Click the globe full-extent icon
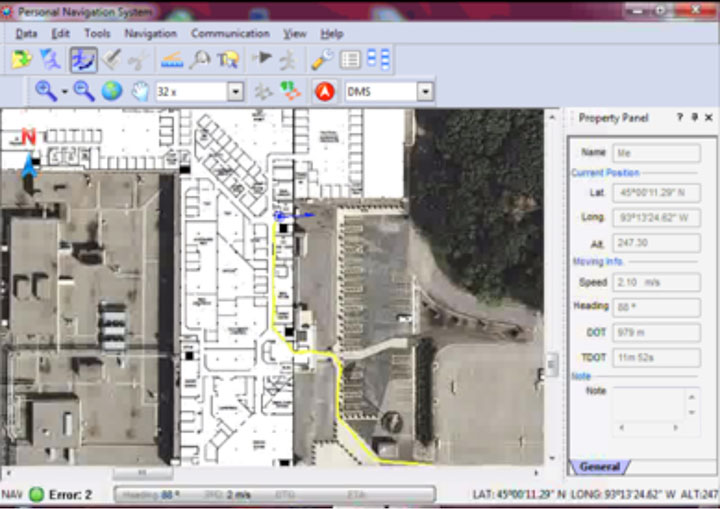Image resolution: width=720 pixels, height=509 pixels. 111,91
